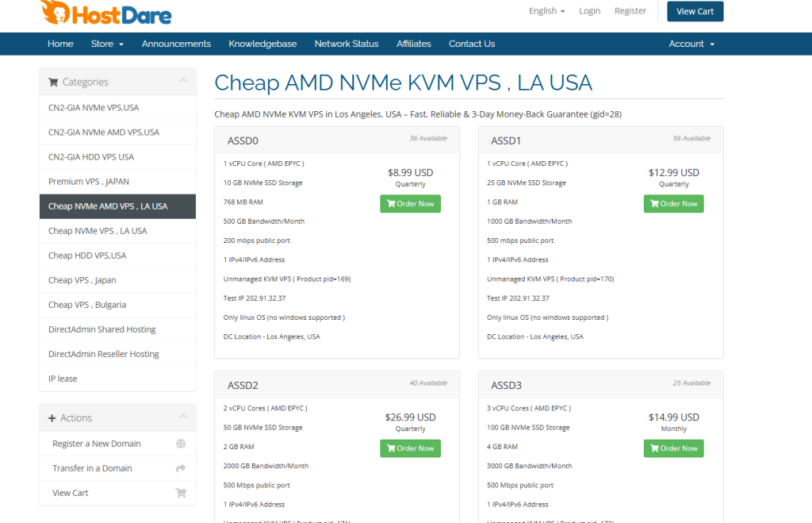Click the Login link

[590, 11]
